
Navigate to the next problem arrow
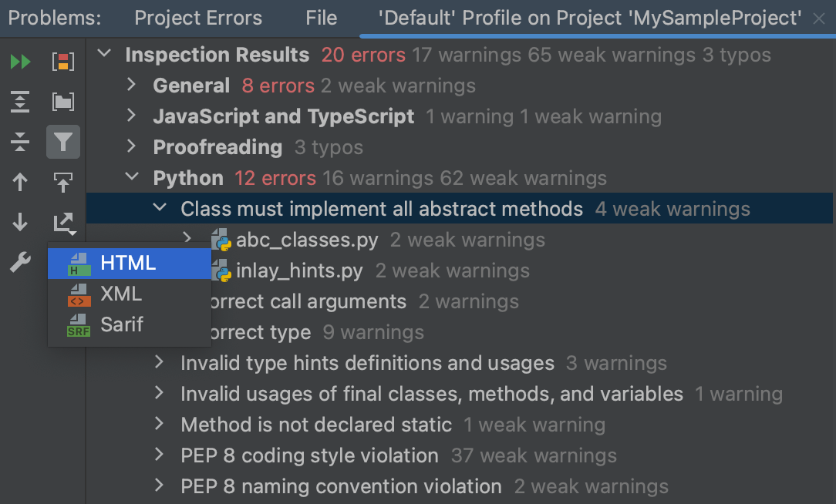[19, 223]
